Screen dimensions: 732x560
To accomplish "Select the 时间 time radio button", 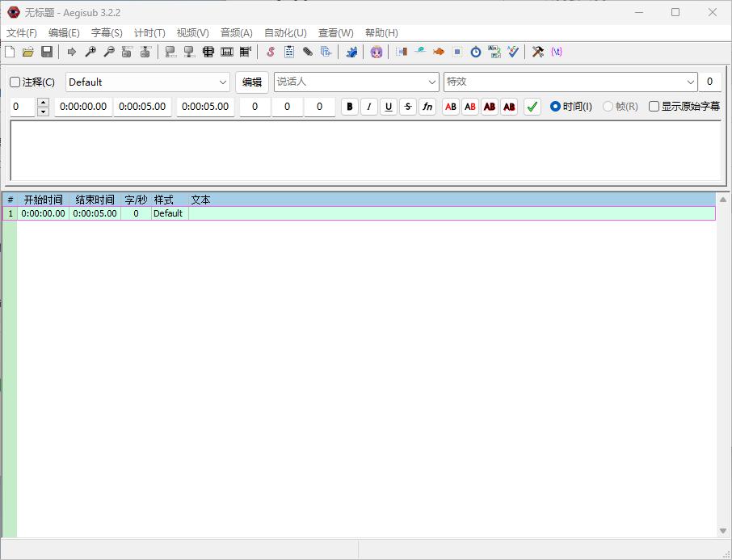I will 555,107.
